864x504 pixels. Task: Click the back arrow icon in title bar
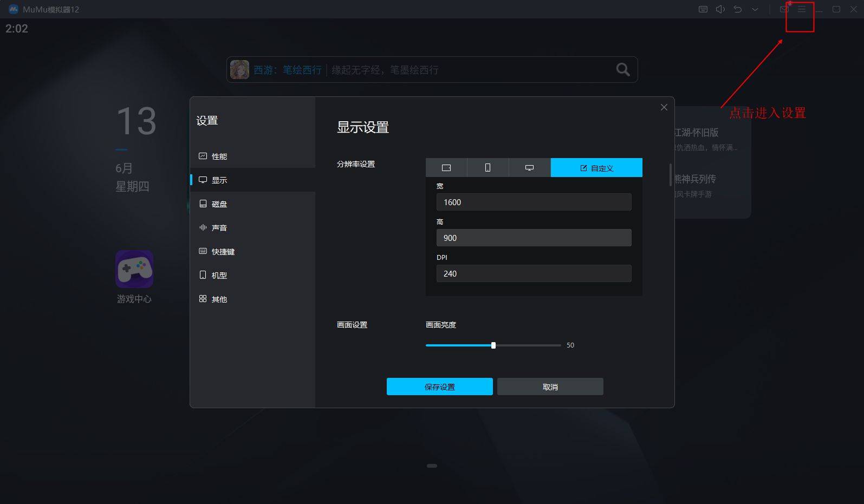(737, 9)
